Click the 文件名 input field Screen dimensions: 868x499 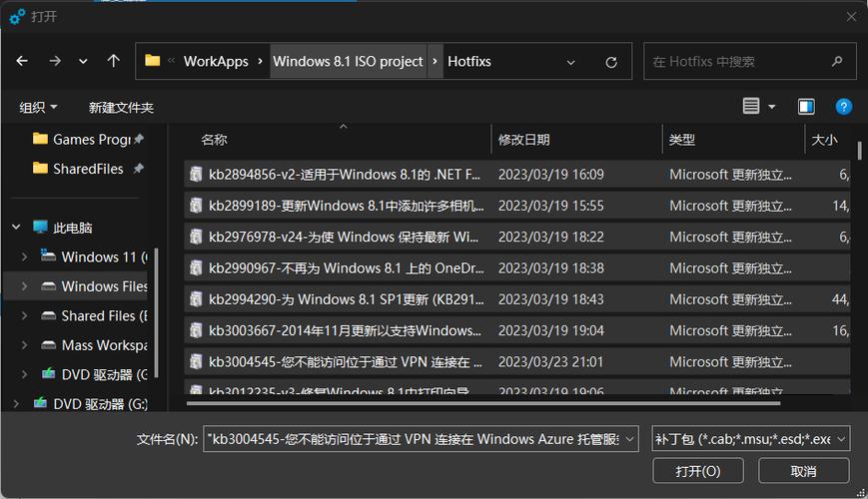point(412,439)
